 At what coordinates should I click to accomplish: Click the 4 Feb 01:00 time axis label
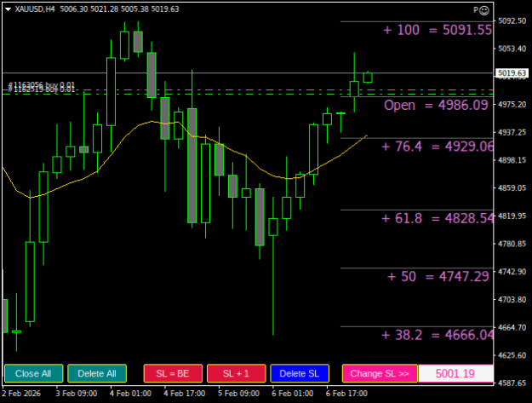tap(130, 394)
